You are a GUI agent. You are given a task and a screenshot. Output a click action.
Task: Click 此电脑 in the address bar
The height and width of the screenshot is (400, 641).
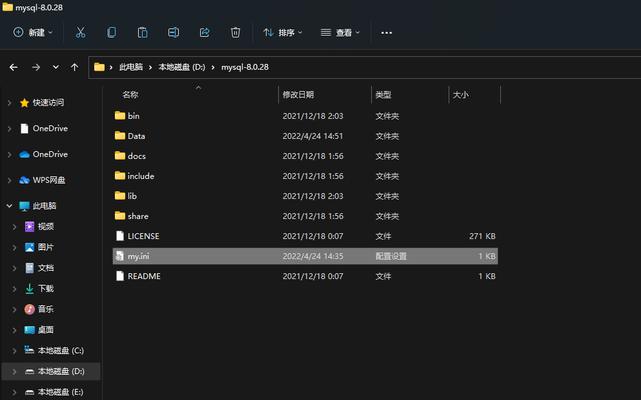coord(131,67)
